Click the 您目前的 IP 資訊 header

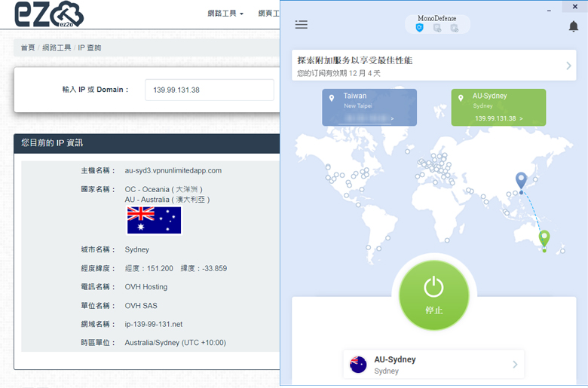click(52, 143)
